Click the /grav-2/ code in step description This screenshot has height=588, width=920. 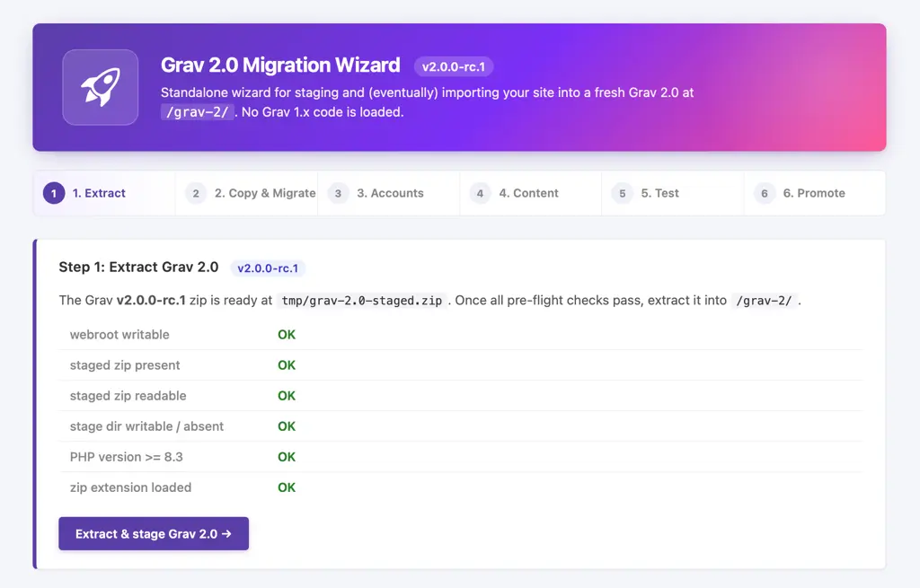(x=764, y=300)
